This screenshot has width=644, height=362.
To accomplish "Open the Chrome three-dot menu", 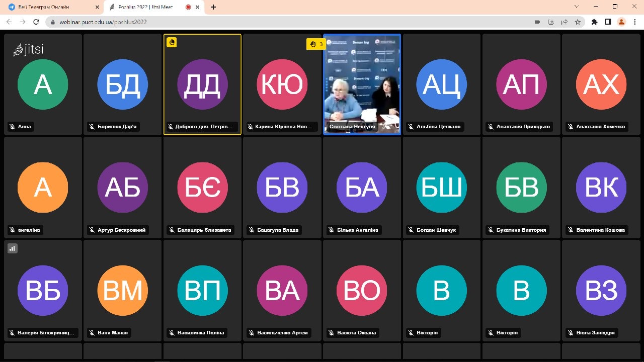I will (634, 22).
